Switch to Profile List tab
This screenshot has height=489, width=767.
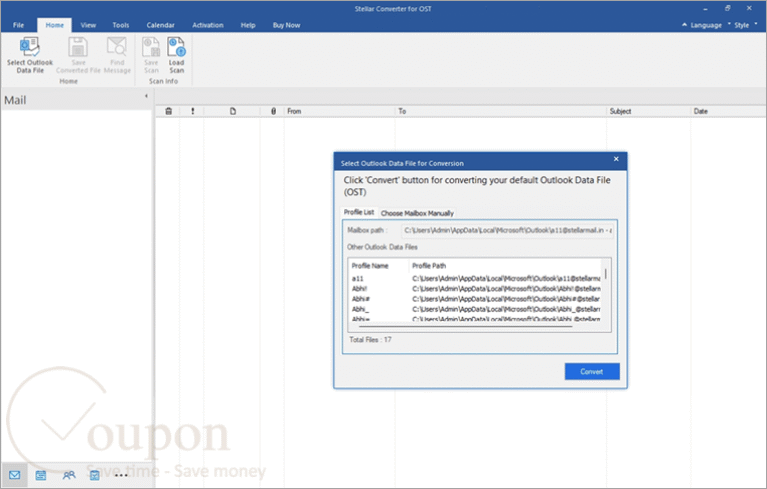[x=359, y=212]
